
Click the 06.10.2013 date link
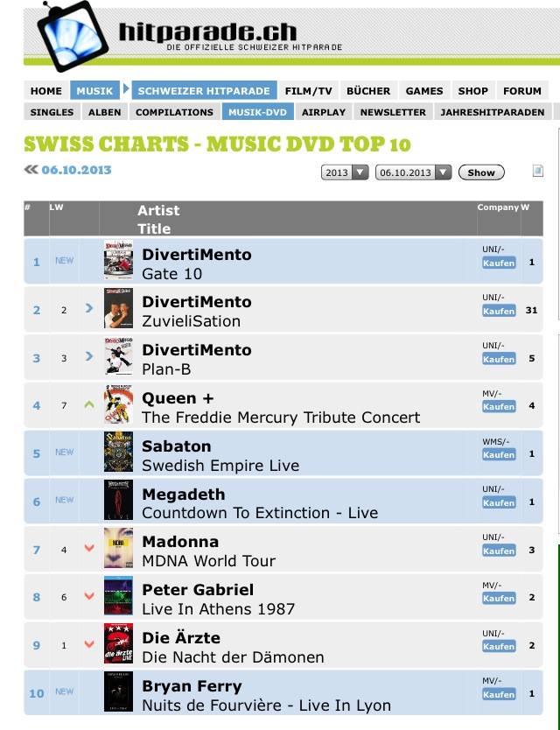tap(76, 170)
